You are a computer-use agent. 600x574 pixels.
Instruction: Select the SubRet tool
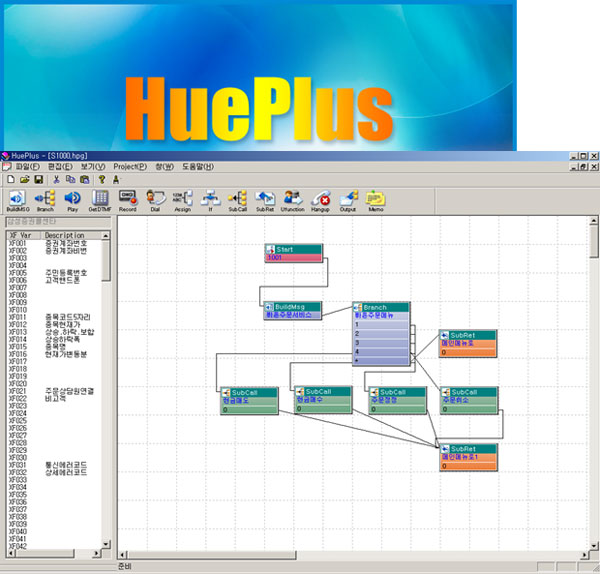[265, 201]
